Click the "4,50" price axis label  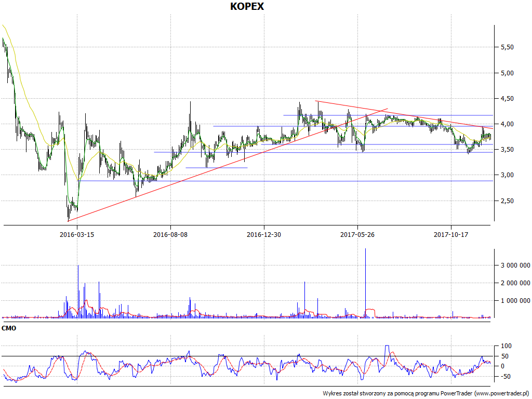tap(507, 99)
